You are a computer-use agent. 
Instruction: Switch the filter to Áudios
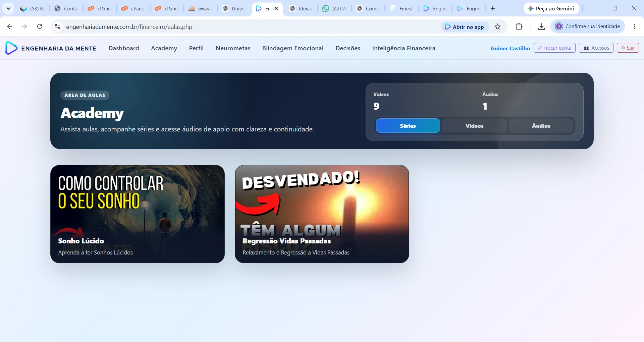(x=541, y=126)
